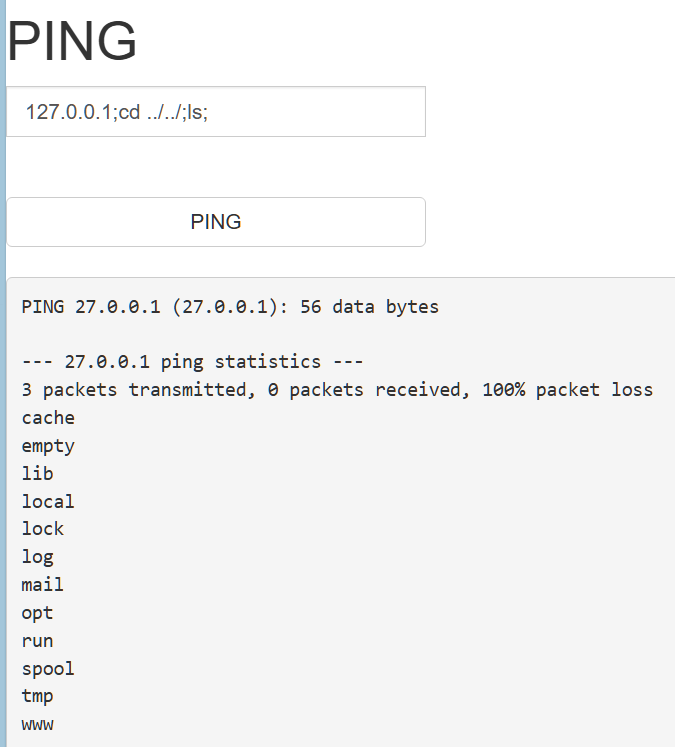Click the 'lock' entry in output
675x747 pixels.
click(43, 529)
